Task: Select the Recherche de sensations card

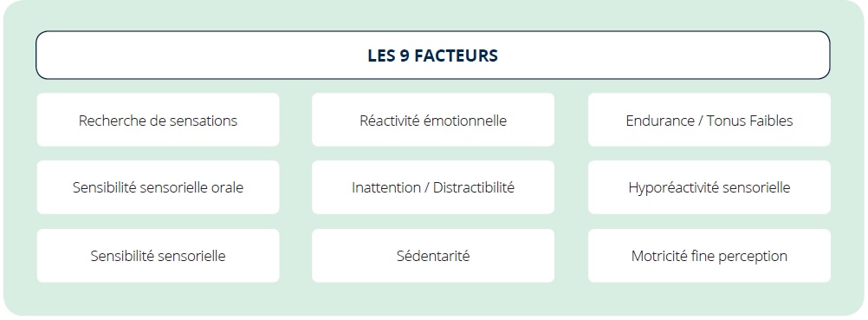Action: pyautogui.click(x=158, y=120)
